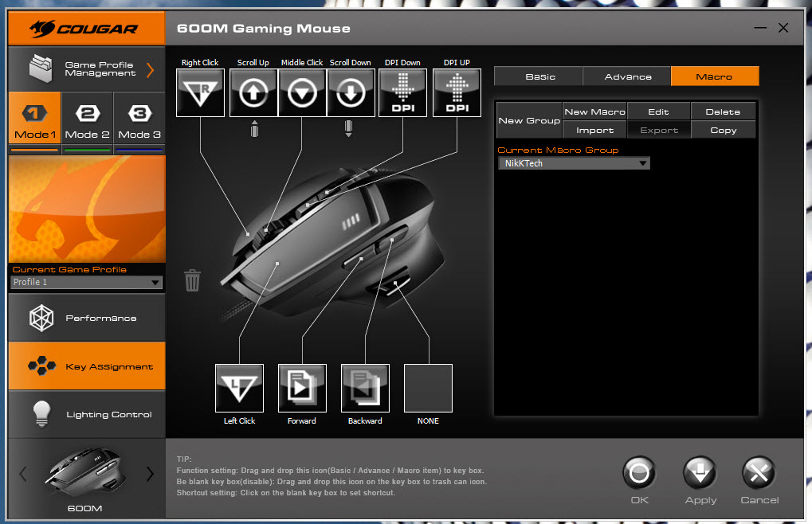Click the OK button
The image size is (812, 524).
click(640, 473)
